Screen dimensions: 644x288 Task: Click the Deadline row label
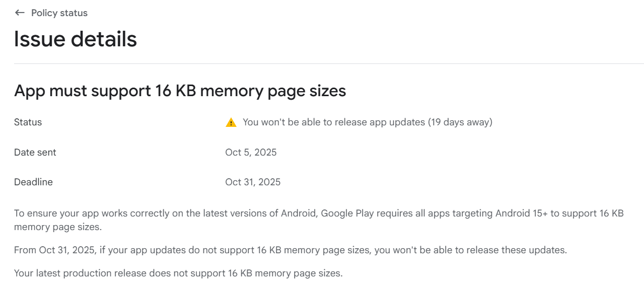pos(33,182)
